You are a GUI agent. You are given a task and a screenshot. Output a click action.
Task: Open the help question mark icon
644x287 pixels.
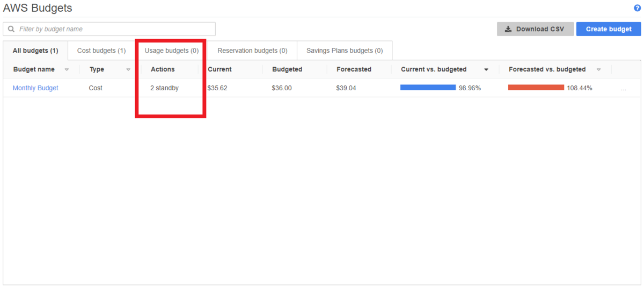tap(637, 8)
